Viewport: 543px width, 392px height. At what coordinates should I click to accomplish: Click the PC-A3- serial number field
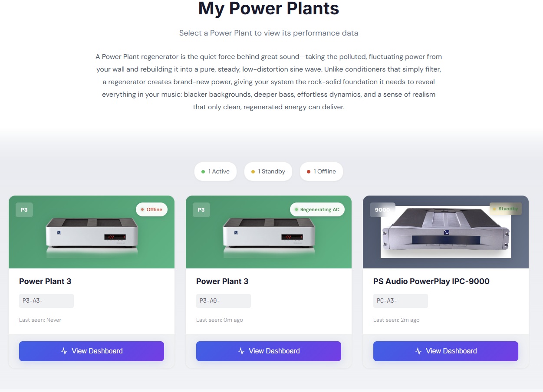point(400,301)
